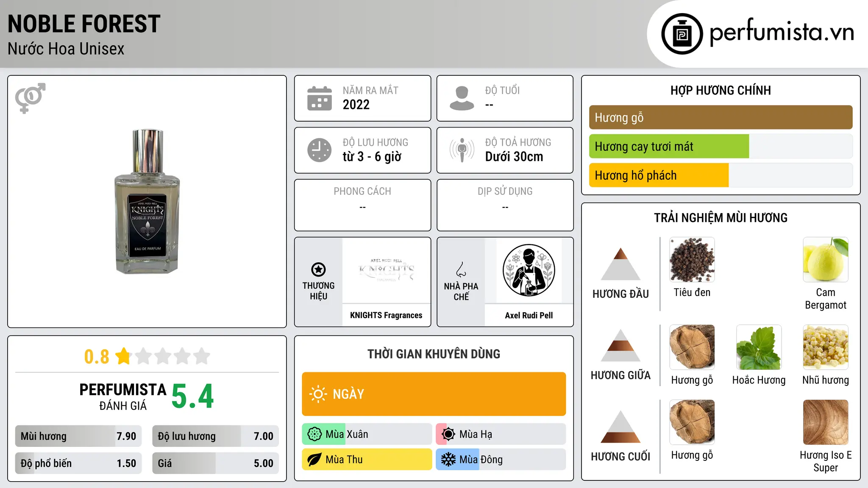Click the 'Dưới 30cm' projection value
This screenshot has height=488, width=868.
click(514, 157)
